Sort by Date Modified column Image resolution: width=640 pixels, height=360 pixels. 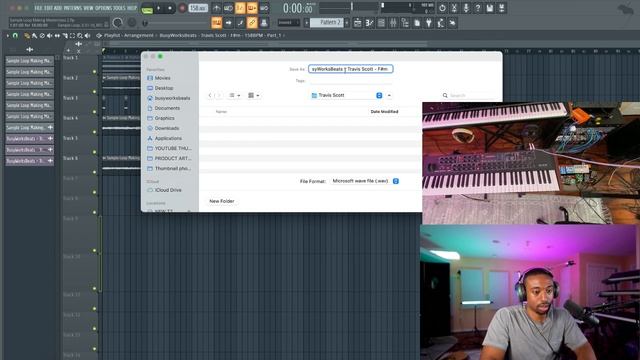tap(384, 111)
